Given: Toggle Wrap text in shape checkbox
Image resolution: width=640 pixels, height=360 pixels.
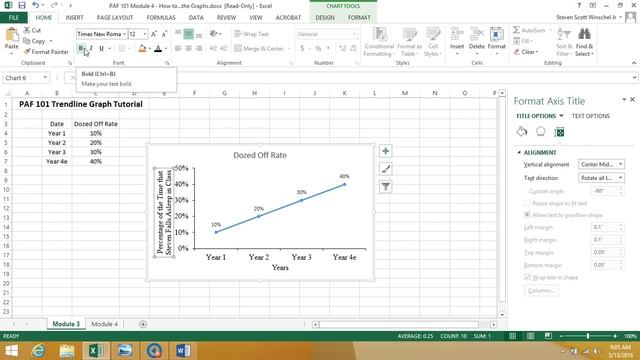Looking at the screenshot, I should click(x=527, y=277).
